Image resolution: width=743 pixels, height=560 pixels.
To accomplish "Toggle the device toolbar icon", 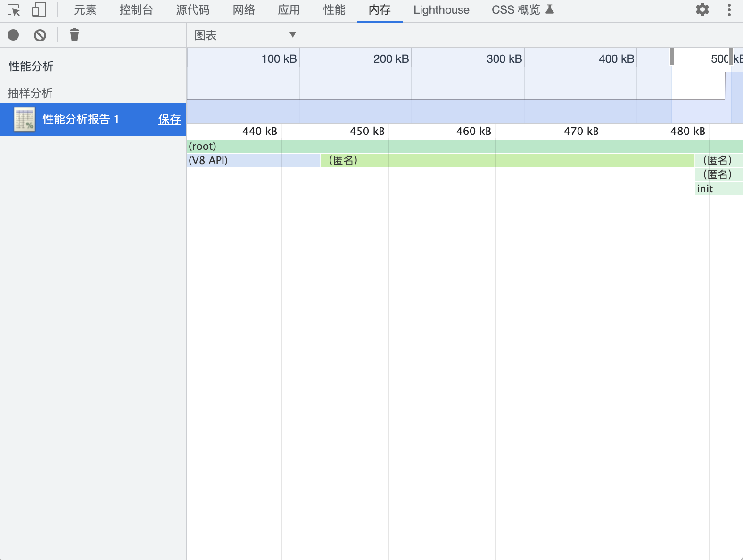I will point(39,10).
